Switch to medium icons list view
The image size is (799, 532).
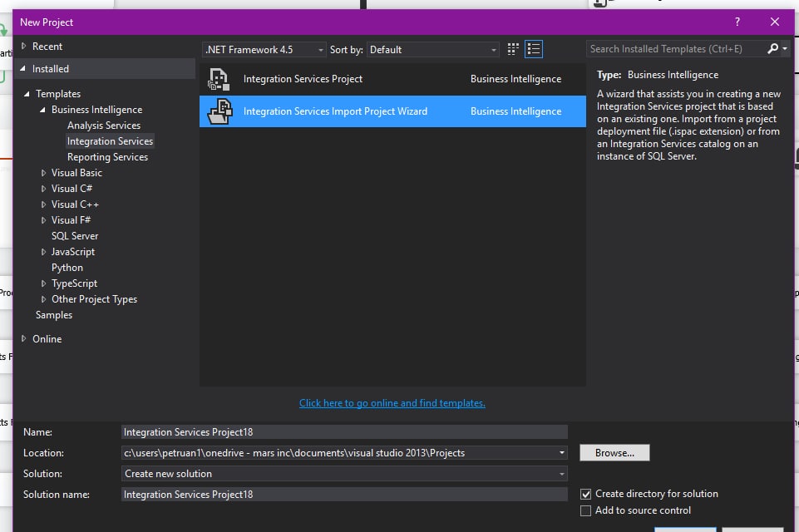click(x=534, y=49)
